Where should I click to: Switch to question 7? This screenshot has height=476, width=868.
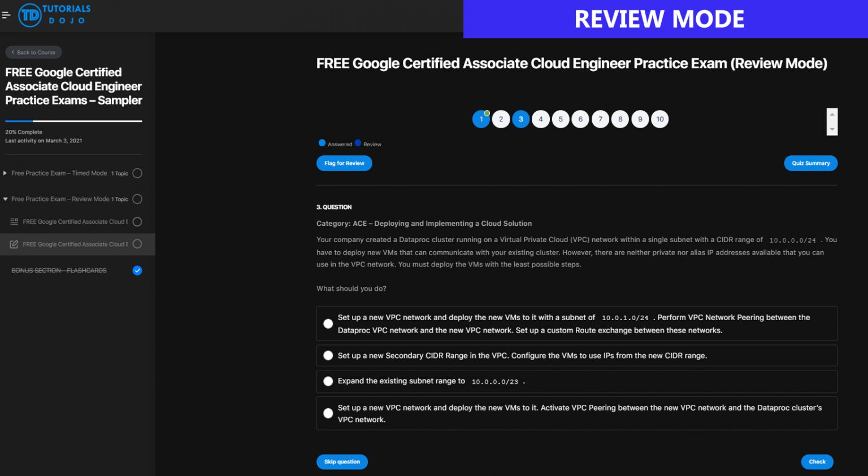pos(600,119)
